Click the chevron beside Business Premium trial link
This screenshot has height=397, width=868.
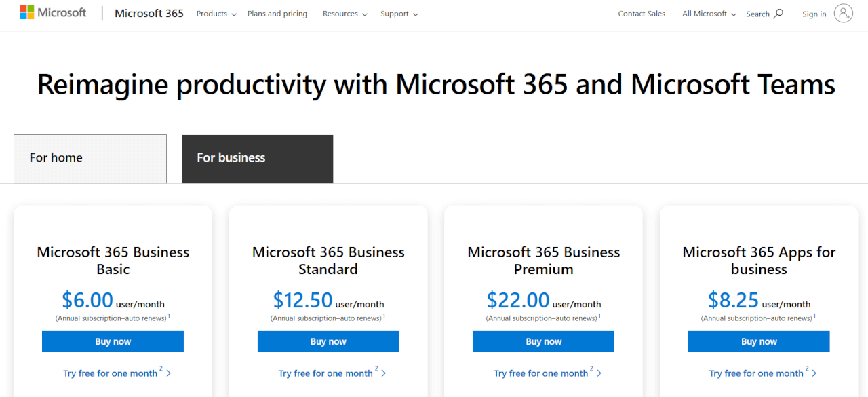(599, 373)
